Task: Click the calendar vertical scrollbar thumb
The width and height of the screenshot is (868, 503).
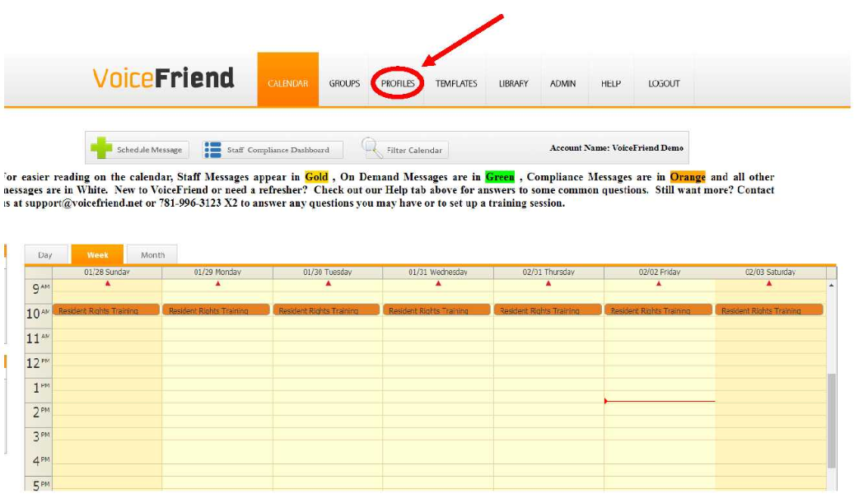Action: click(832, 421)
